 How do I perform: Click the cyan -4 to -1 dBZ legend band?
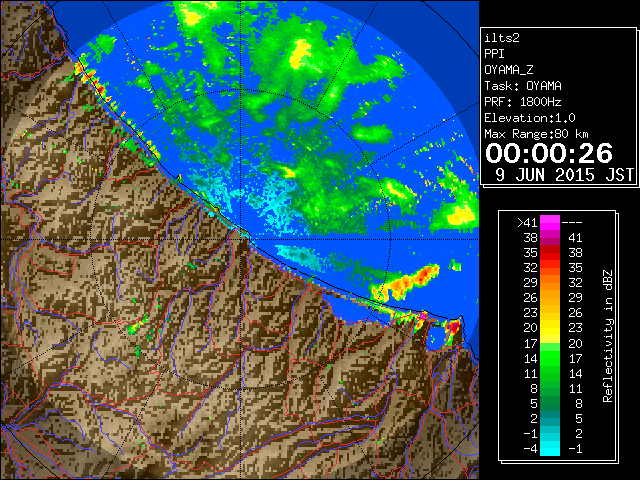(x=550, y=448)
